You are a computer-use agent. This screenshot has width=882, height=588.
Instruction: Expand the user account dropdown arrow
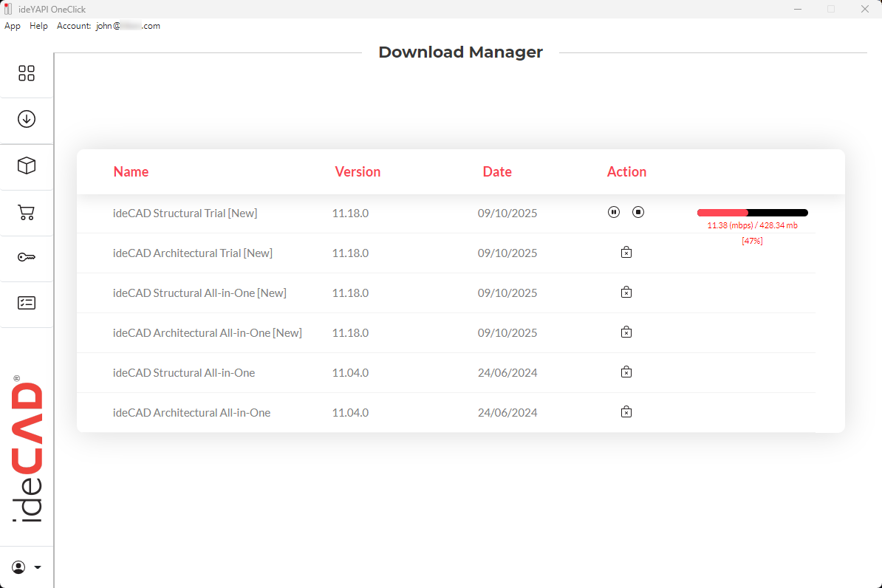pos(38,567)
